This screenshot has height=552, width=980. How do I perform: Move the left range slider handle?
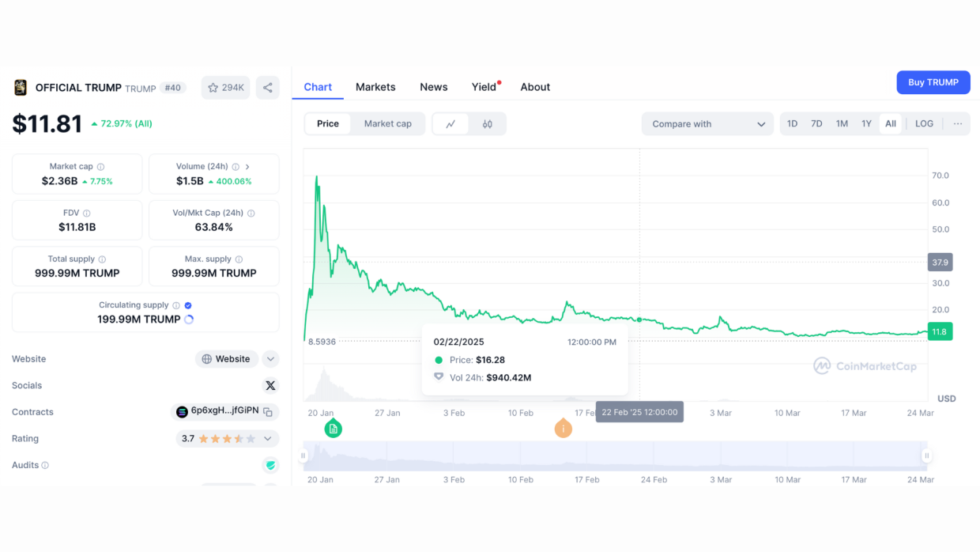click(x=303, y=456)
